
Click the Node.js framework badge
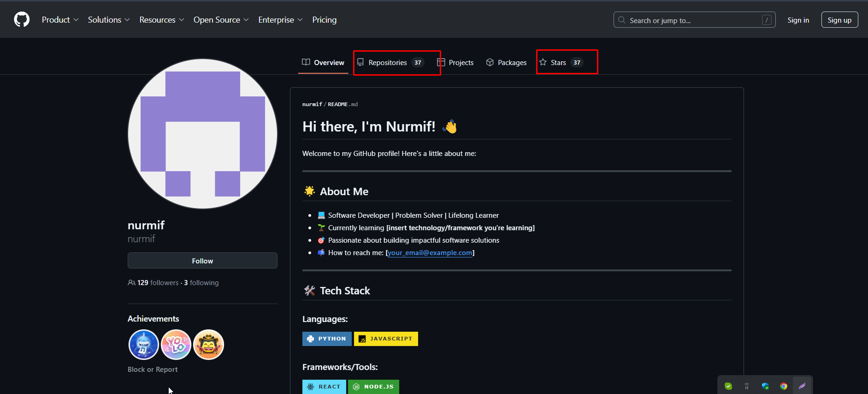point(373,387)
